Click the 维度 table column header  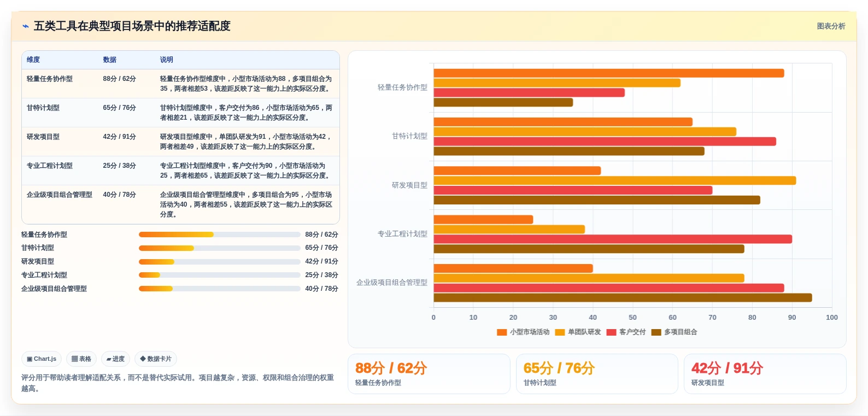33,60
